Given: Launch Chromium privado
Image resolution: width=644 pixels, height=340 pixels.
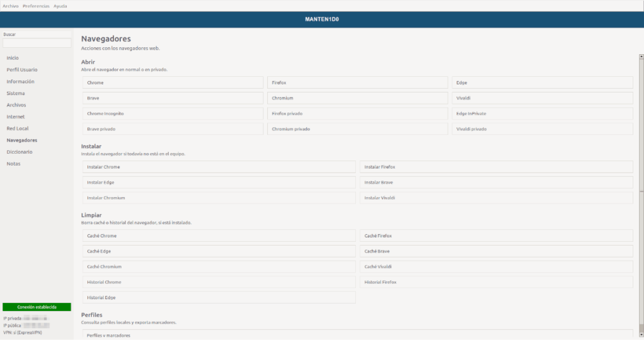Looking at the screenshot, I should 357,129.
